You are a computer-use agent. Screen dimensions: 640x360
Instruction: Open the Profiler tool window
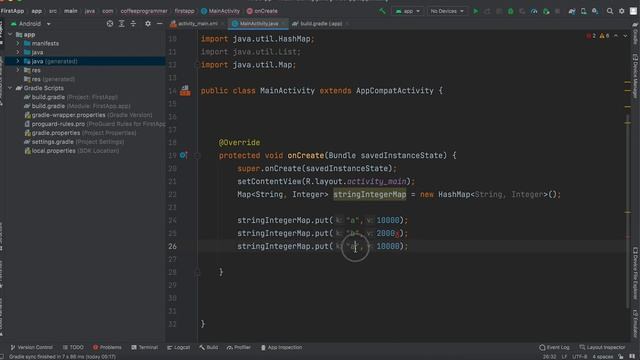pos(239,347)
